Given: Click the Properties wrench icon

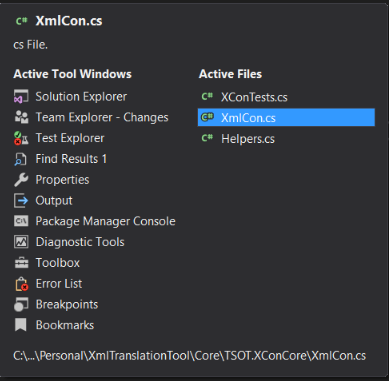Looking at the screenshot, I should pyautogui.click(x=21, y=180).
